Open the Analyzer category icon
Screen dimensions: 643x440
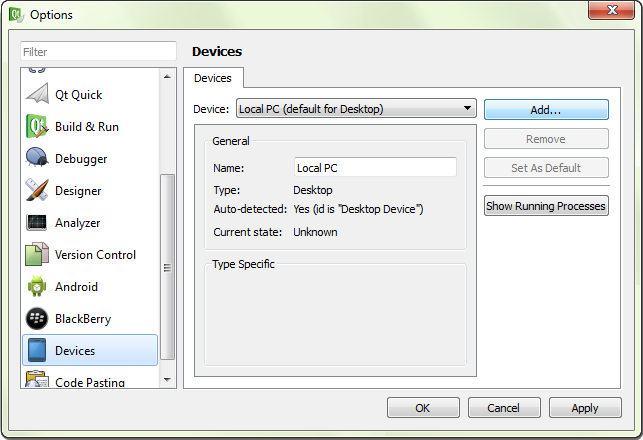38,223
